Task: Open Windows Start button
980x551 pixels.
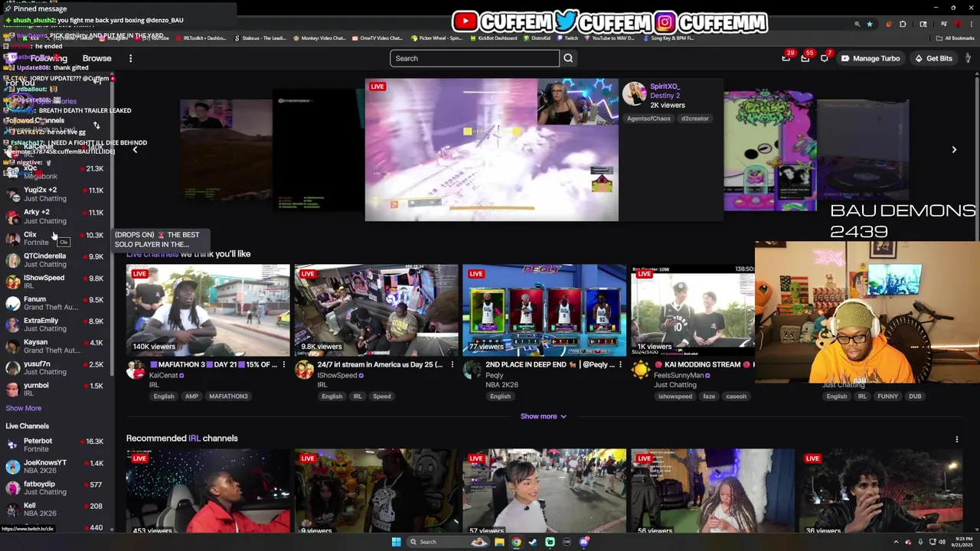Action: coord(396,542)
